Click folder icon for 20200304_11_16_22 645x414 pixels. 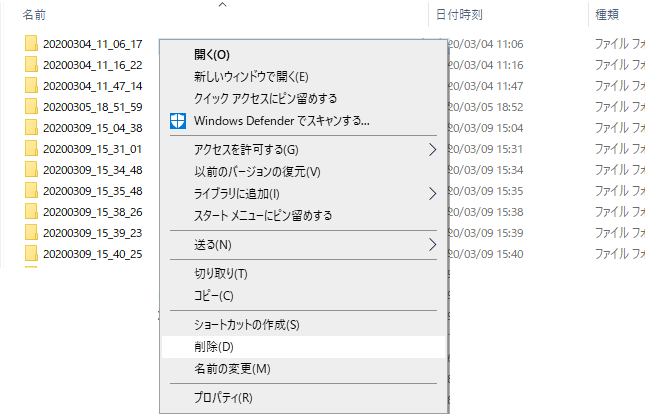point(31,65)
